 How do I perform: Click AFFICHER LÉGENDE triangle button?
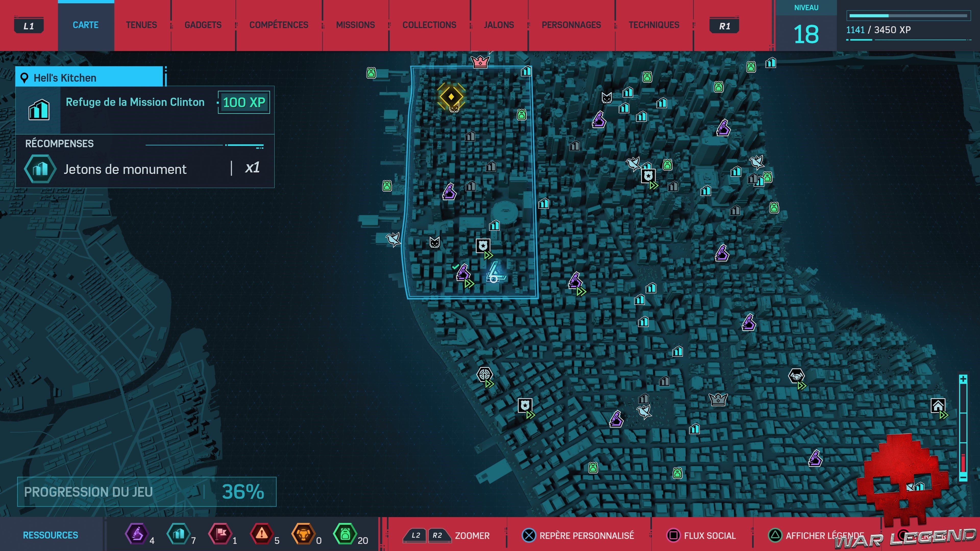pyautogui.click(x=775, y=535)
